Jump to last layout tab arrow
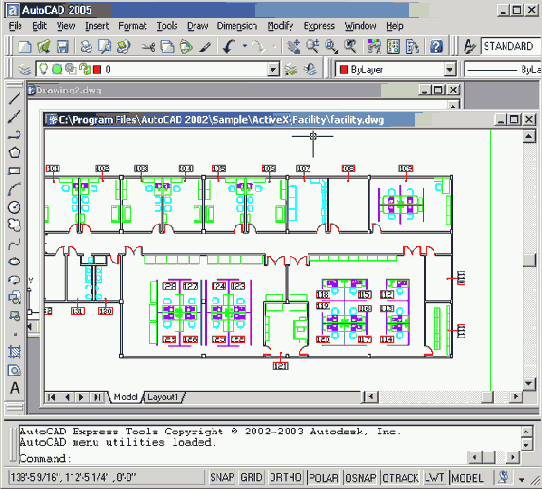 97,397
